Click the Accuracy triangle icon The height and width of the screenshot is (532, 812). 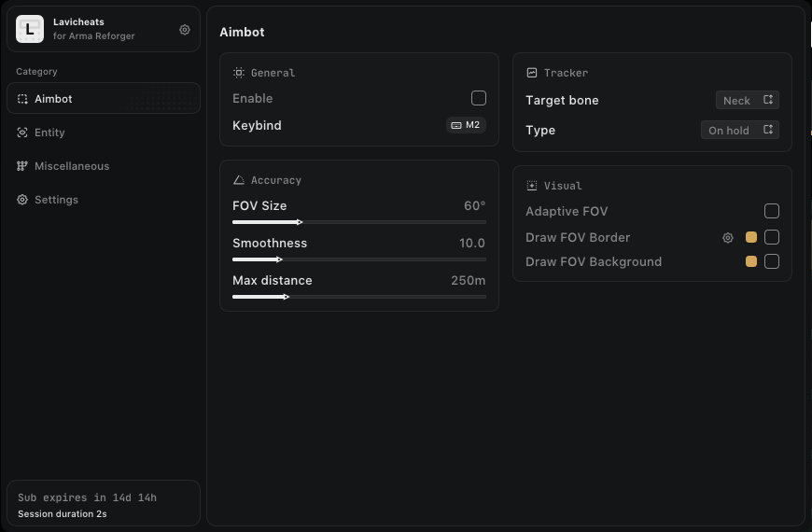pyautogui.click(x=239, y=180)
